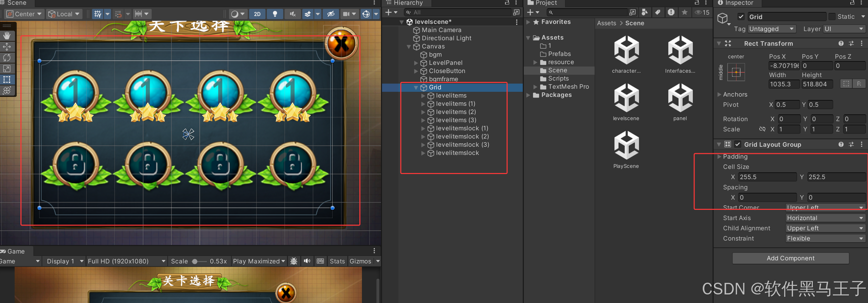Viewport: 868px width, 303px height.
Task: Expand the Padding section
Action: point(719,157)
